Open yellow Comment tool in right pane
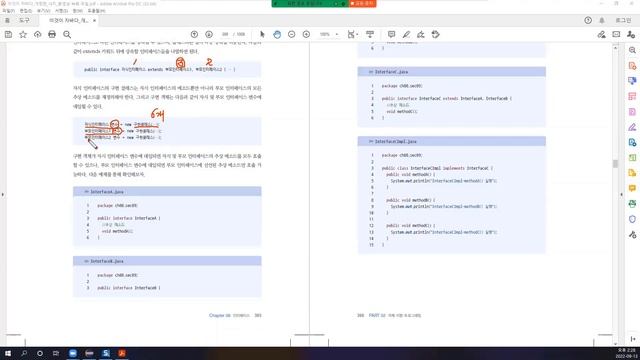The width and height of the screenshot is (640, 360). [632, 188]
